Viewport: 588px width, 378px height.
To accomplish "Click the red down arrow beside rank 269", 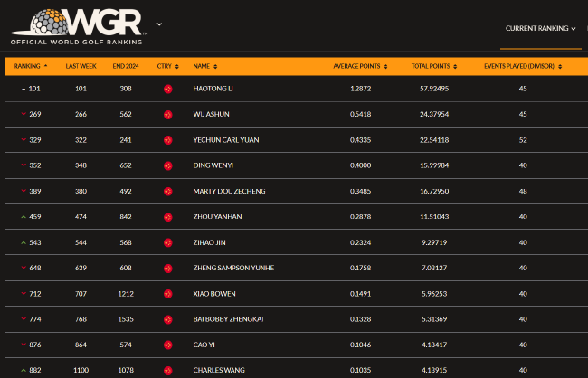I will pos(24,114).
